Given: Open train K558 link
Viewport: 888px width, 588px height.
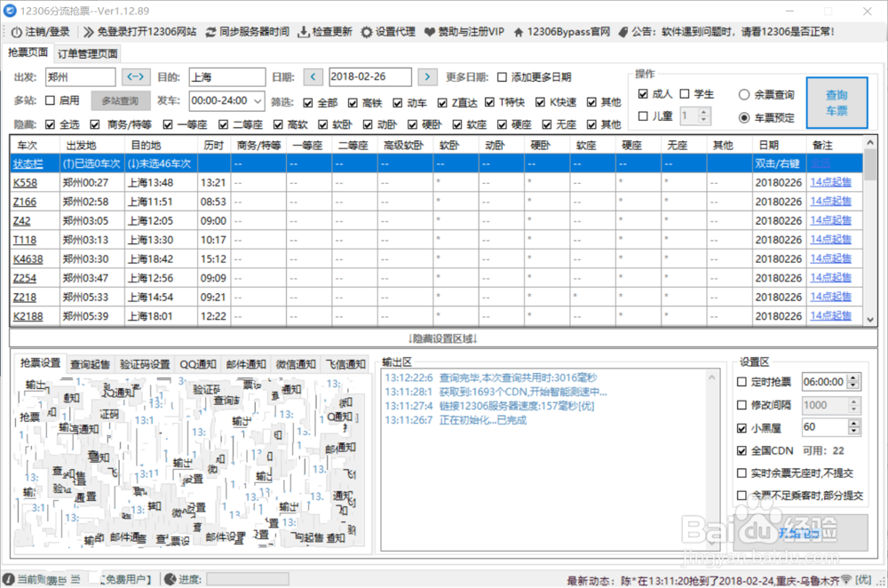Looking at the screenshot, I should (25, 182).
